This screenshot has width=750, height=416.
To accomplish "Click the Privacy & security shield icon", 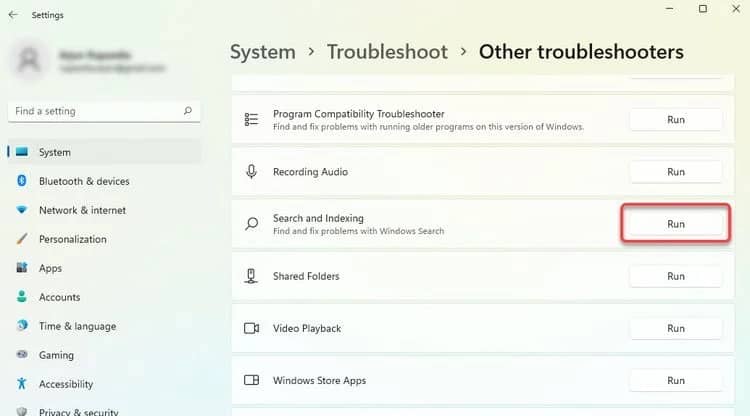I will tap(22, 411).
